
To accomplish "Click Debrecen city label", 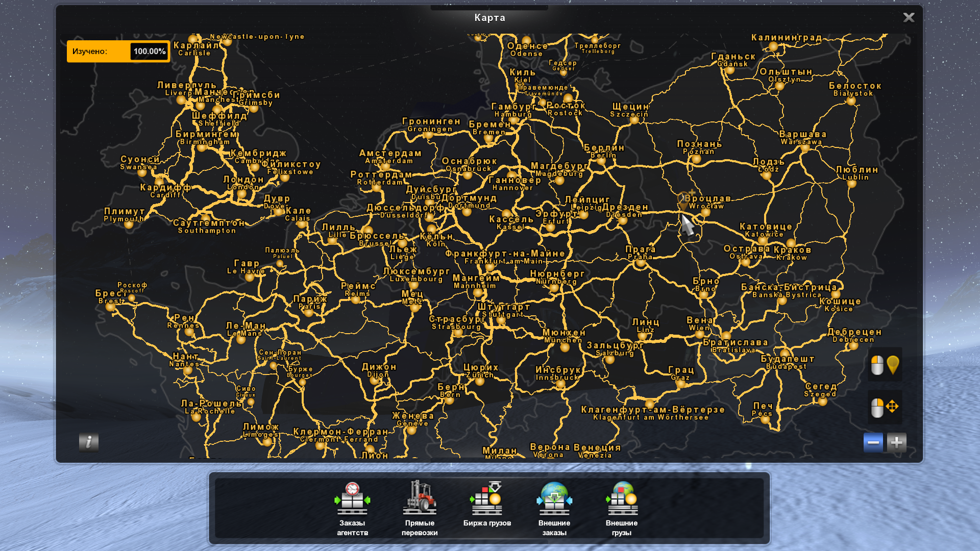I will click(x=853, y=340).
